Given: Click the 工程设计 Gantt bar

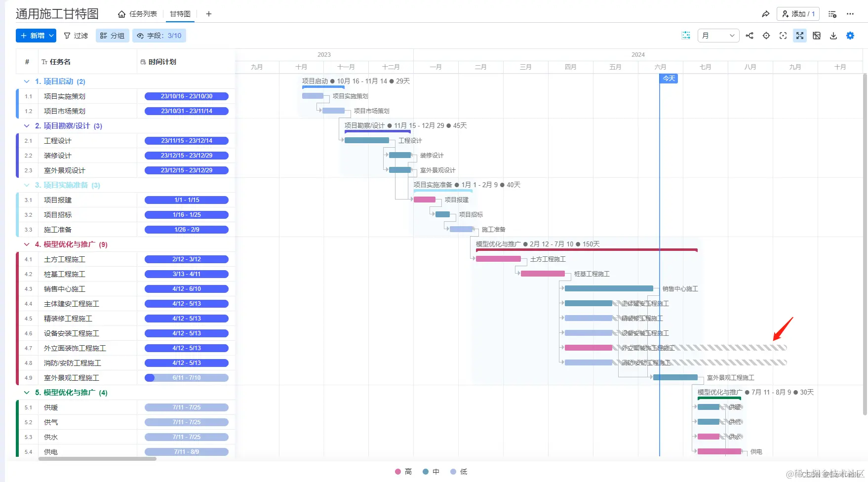Looking at the screenshot, I should [367, 140].
